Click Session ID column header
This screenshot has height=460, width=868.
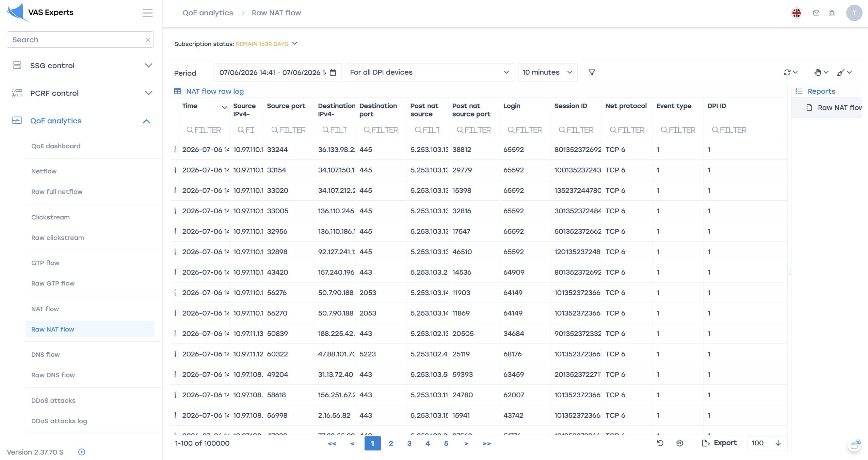(x=570, y=106)
